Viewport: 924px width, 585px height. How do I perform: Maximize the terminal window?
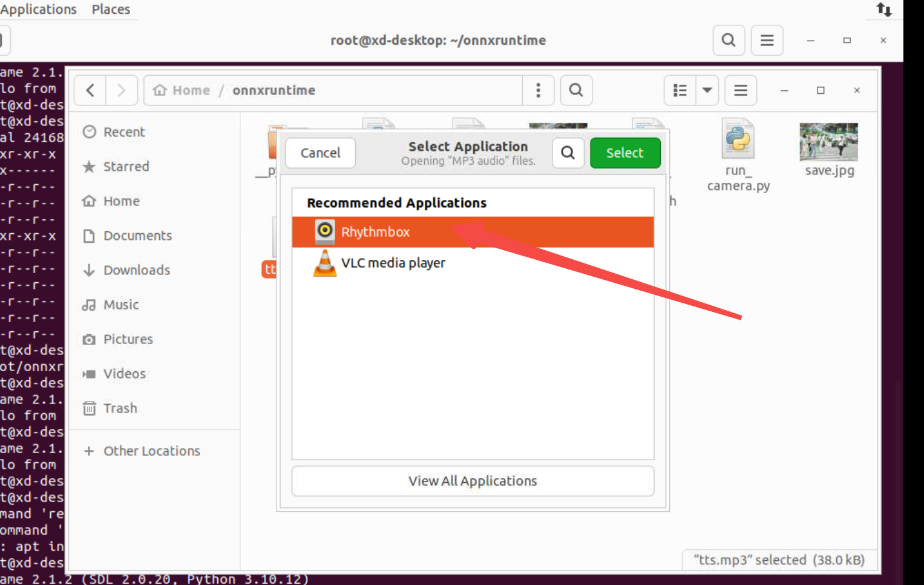[847, 40]
